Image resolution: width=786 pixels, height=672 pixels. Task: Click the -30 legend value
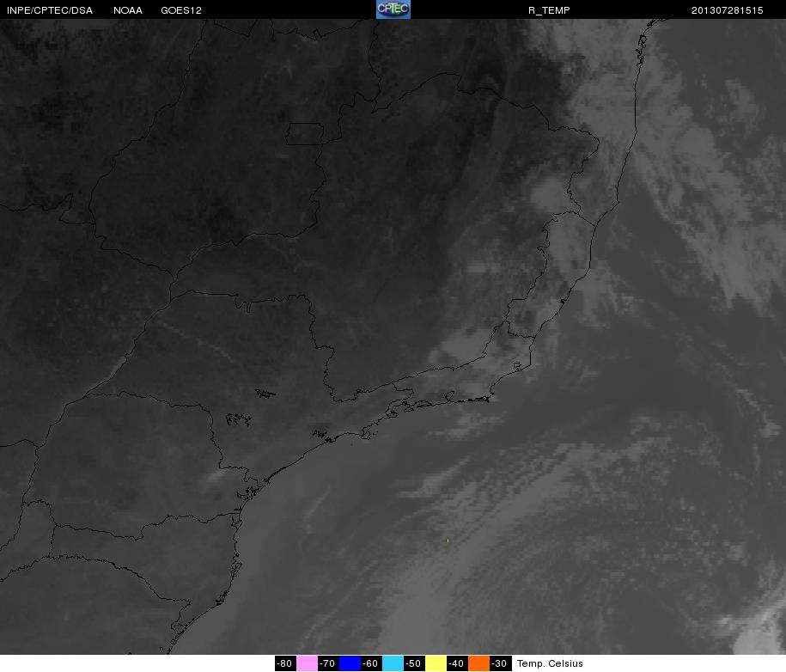click(x=500, y=663)
